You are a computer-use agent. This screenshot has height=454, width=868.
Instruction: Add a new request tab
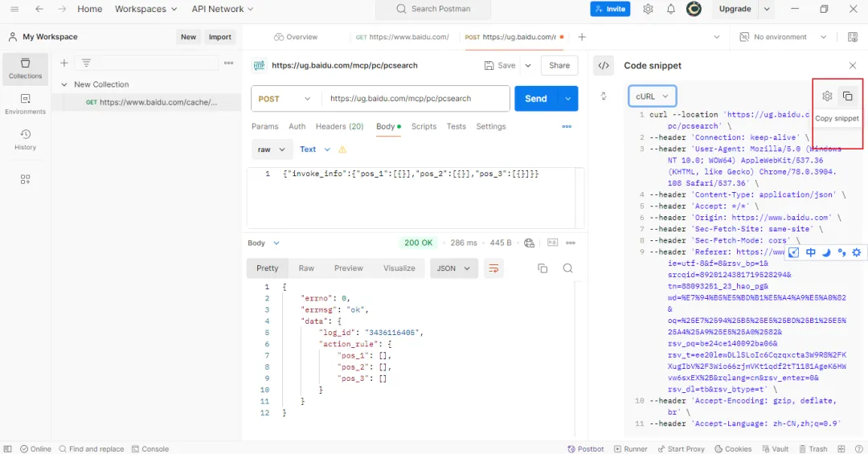(x=582, y=37)
